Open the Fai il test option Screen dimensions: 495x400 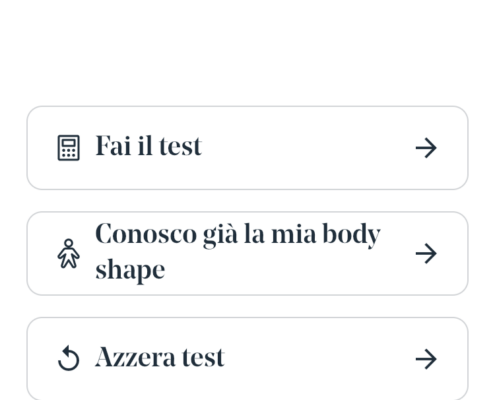(248, 148)
